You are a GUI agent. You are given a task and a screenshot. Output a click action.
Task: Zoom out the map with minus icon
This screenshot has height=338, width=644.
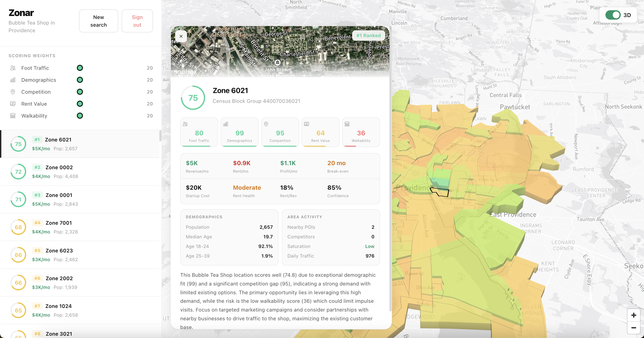point(633,328)
